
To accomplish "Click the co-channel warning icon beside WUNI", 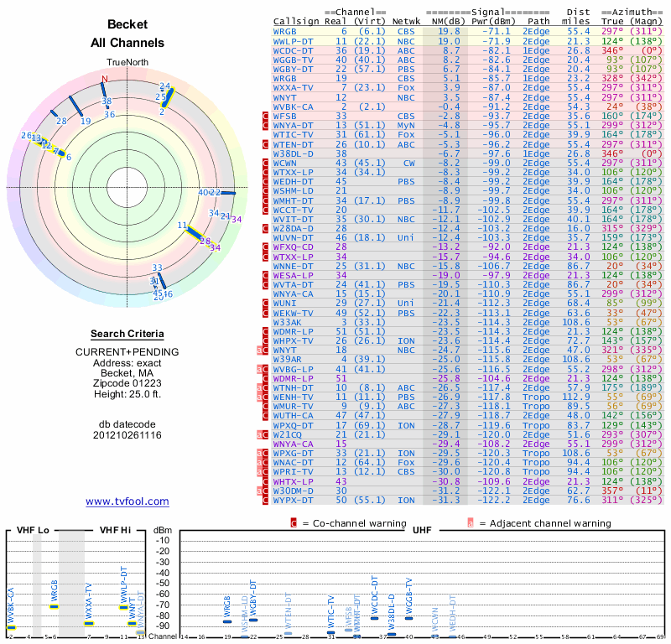I will click(x=266, y=302).
